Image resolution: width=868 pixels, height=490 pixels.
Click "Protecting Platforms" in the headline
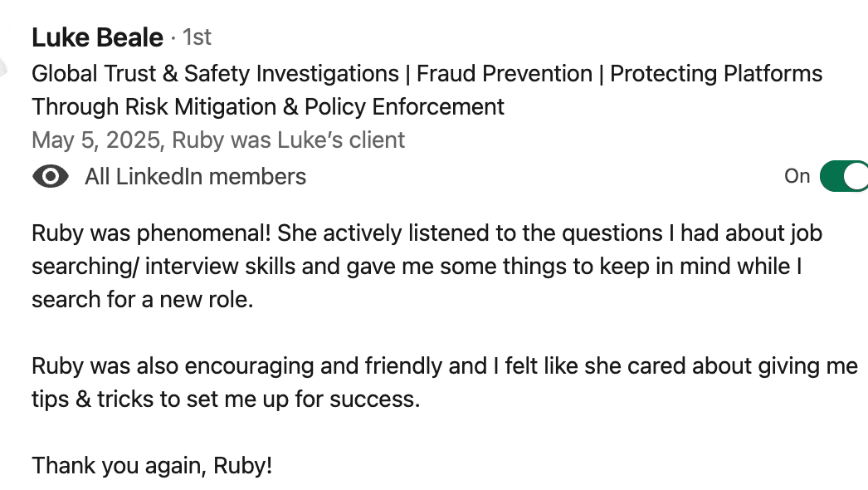coord(716,74)
